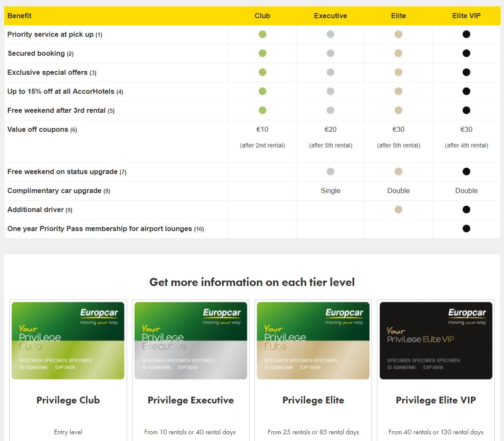This screenshot has height=441, width=504.
Task: Open the Privilege Club card image
Action: (68, 340)
